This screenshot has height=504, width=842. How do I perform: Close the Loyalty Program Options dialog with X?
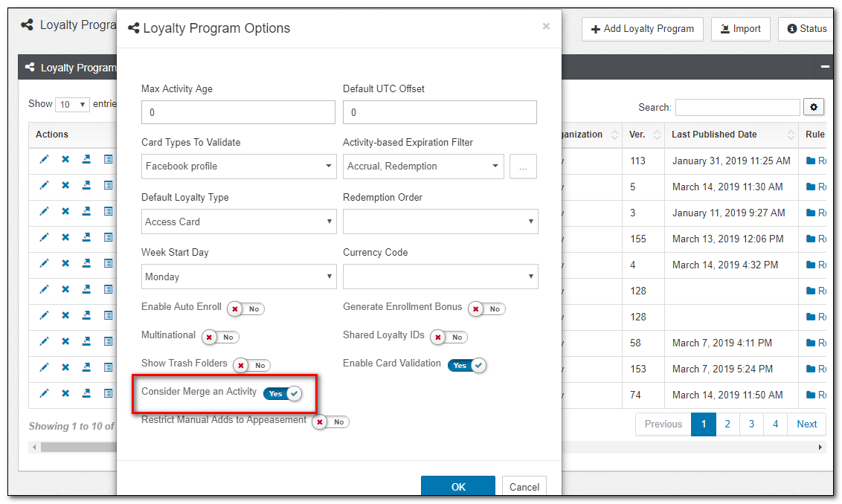pos(546,27)
